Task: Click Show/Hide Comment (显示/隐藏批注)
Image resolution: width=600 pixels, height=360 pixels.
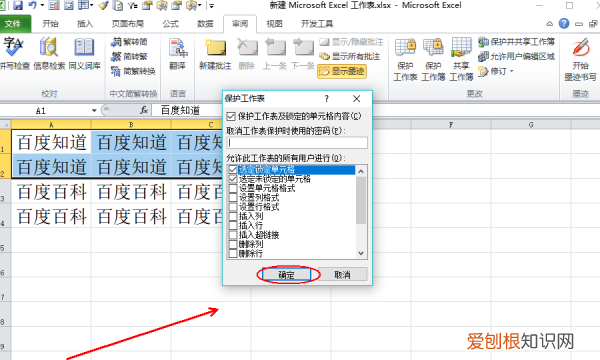Action: coord(351,42)
